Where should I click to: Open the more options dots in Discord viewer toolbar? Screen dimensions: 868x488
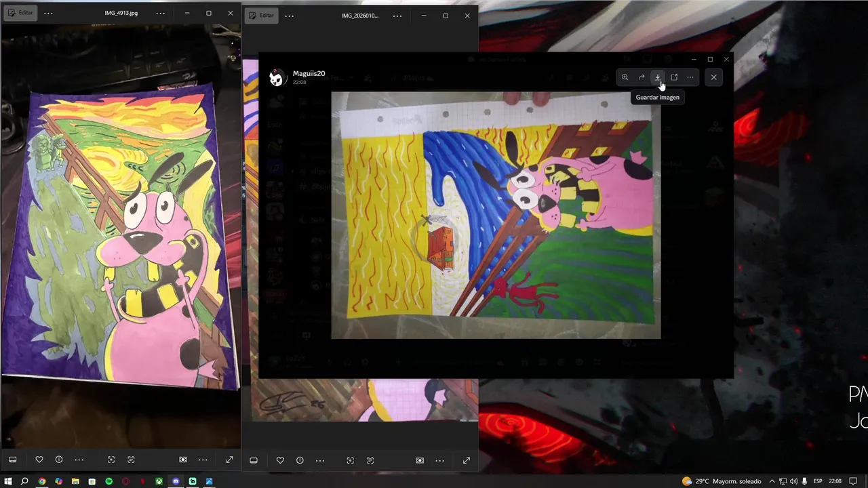click(690, 77)
